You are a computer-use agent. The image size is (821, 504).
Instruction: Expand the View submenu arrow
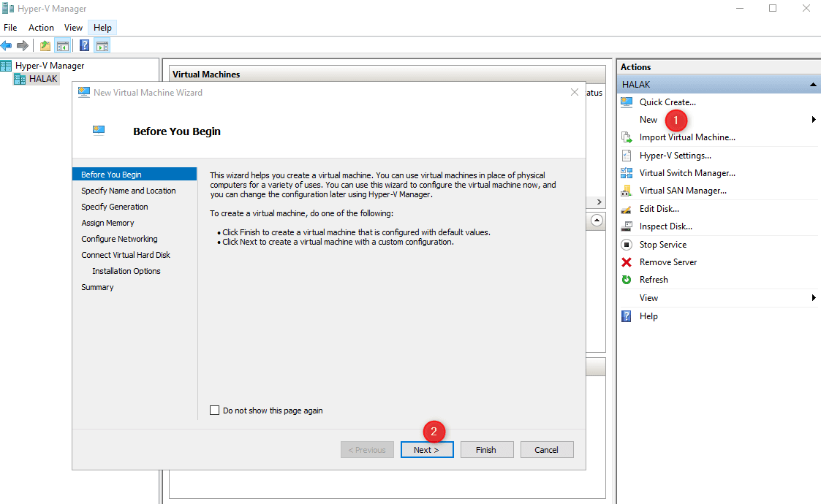pyautogui.click(x=814, y=298)
